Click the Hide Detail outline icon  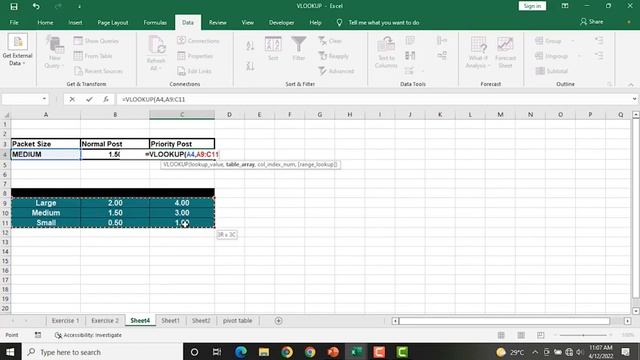coord(599,56)
